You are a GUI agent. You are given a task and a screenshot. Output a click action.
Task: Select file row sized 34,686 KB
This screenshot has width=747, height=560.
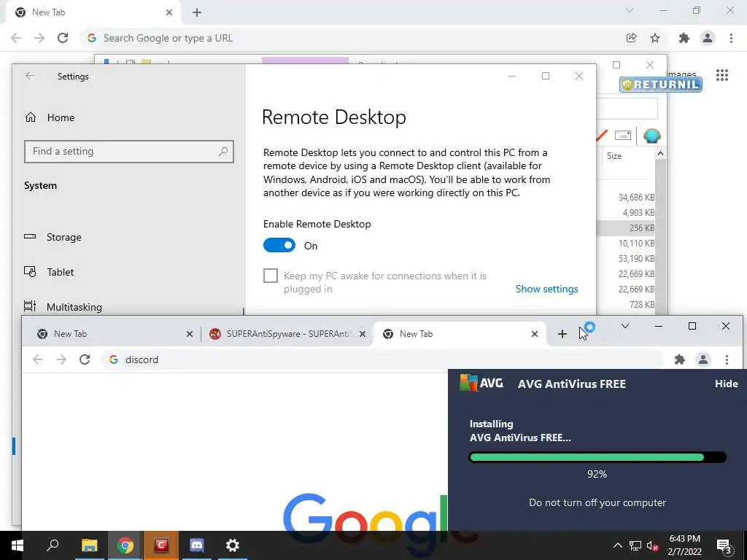click(636, 197)
